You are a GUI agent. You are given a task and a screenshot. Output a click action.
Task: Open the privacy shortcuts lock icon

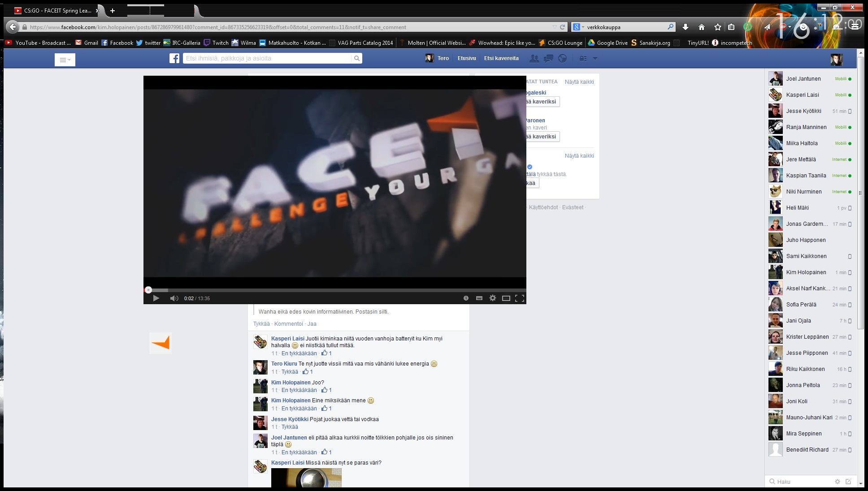(x=583, y=58)
